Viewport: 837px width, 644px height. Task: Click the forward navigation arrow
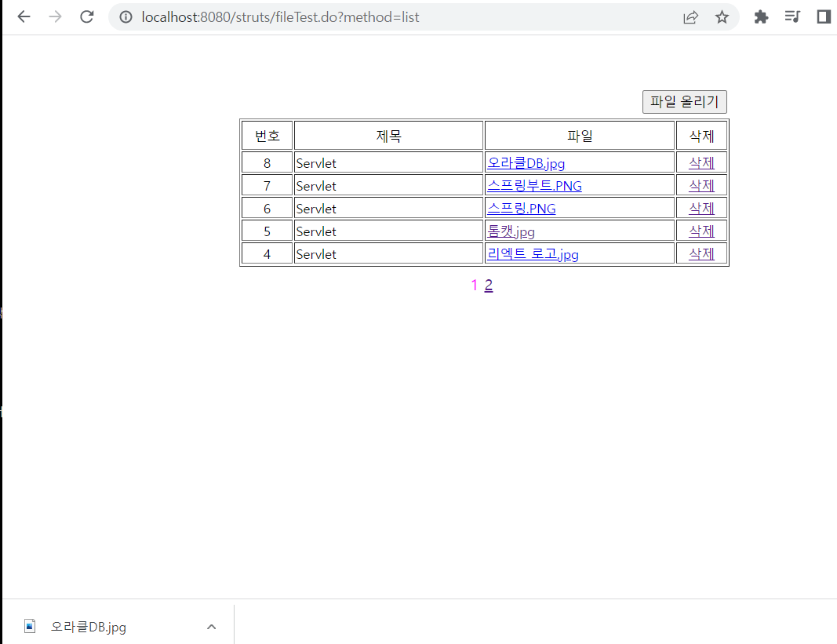click(55, 16)
